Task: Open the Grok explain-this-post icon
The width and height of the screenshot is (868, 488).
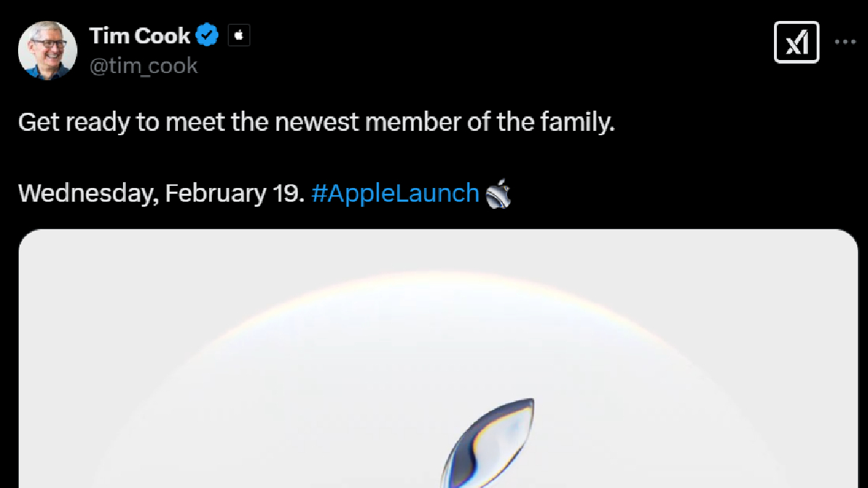Action: [x=796, y=42]
